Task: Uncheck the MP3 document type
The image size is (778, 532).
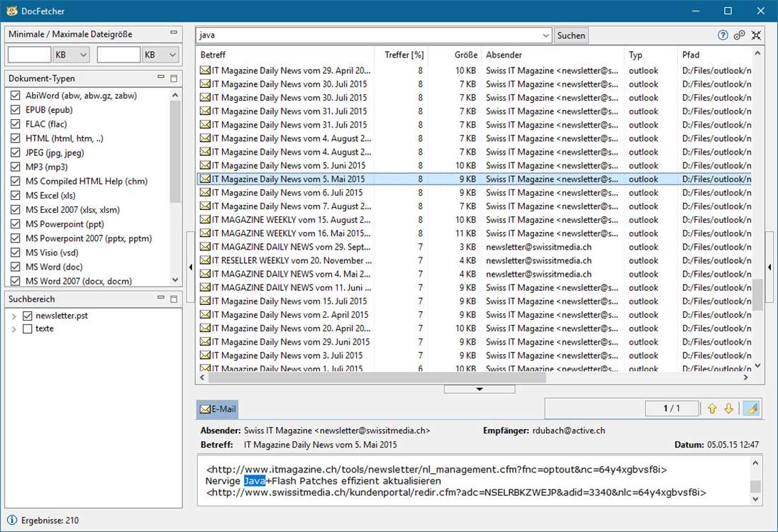Action: [x=16, y=167]
